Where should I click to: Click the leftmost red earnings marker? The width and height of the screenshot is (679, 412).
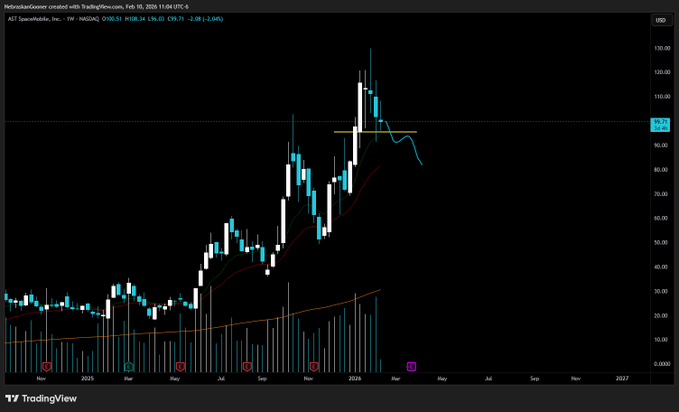point(46,366)
